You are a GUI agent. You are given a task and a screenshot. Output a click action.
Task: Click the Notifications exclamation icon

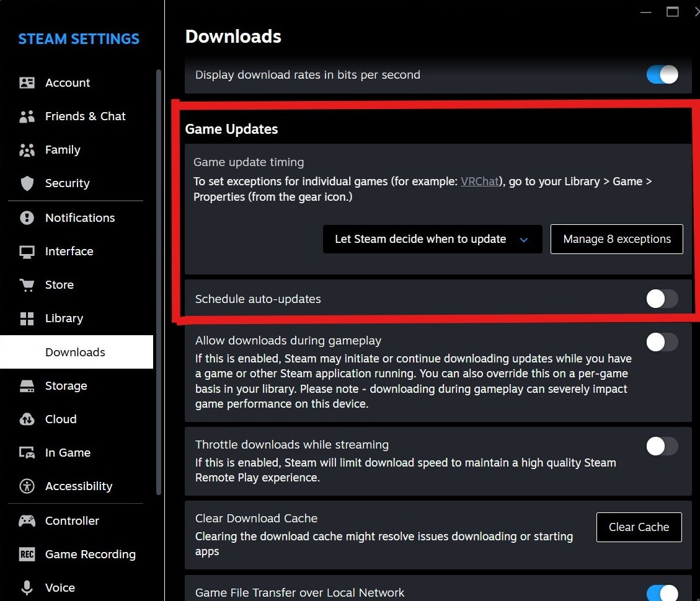pos(27,217)
